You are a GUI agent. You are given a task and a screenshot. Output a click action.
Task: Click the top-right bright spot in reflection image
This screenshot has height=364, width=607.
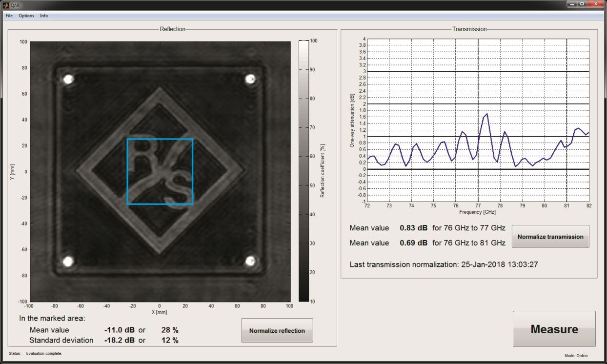(x=250, y=79)
